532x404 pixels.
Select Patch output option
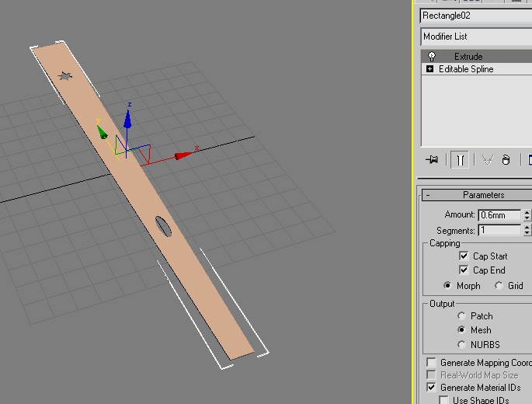[x=462, y=316]
